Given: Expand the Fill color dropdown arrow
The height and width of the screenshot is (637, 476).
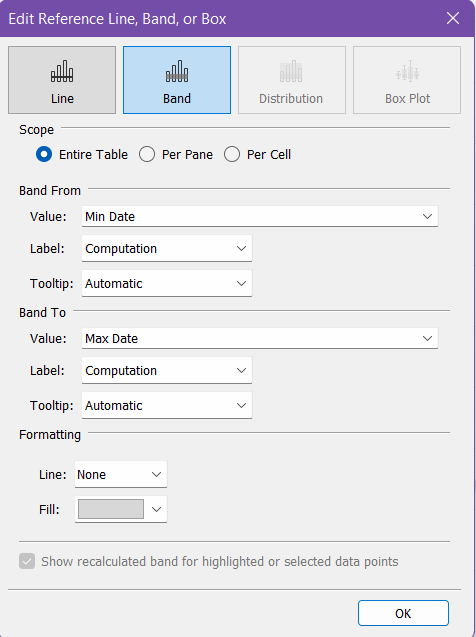Looking at the screenshot, I should pos(157,509).
